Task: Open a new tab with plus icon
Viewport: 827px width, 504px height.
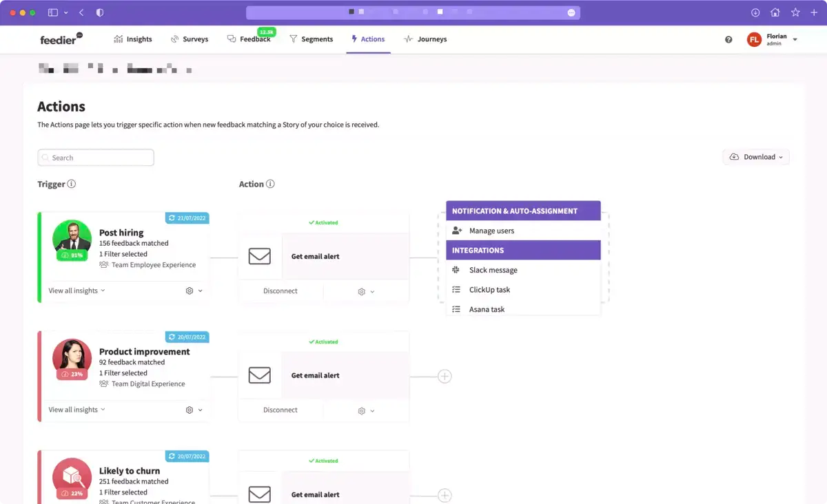Action: pyautogui.click(x=815, y=12)
